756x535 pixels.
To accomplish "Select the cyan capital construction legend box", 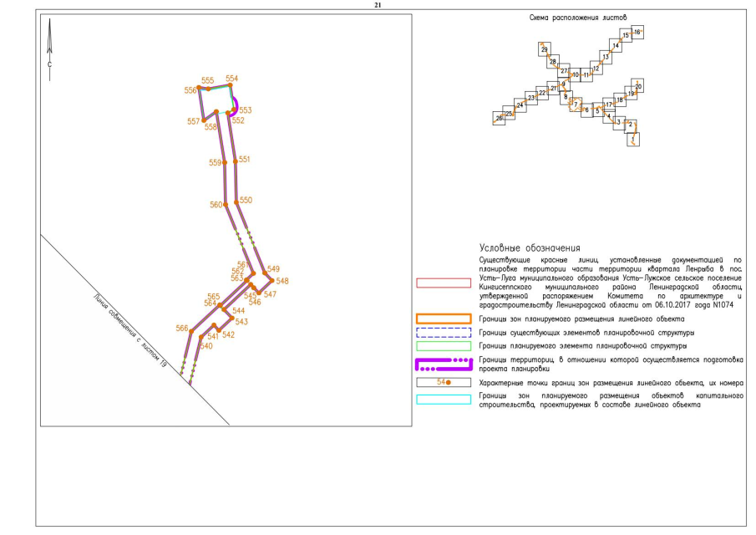I will [x=446, y=400].
